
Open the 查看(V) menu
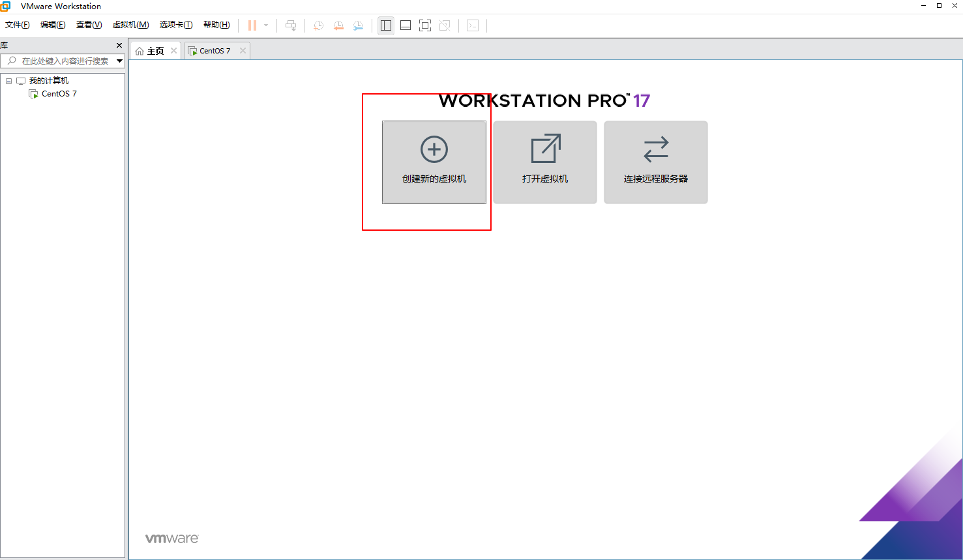click(89, 25)
